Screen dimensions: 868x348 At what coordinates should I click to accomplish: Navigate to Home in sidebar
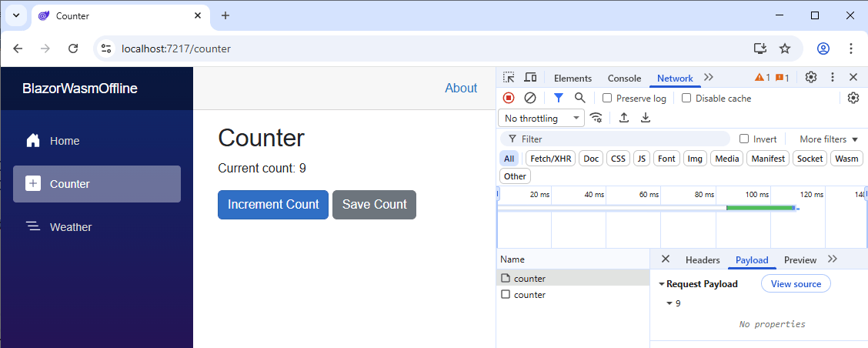97,141
